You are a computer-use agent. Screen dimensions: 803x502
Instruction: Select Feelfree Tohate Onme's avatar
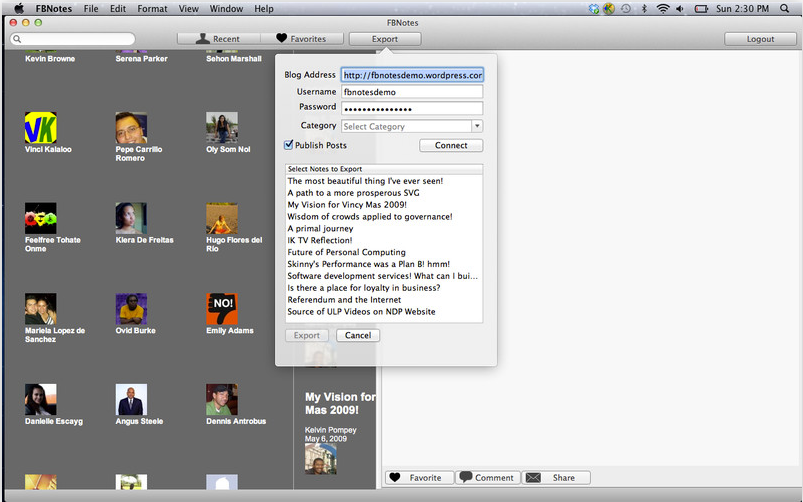click(40, 218)
